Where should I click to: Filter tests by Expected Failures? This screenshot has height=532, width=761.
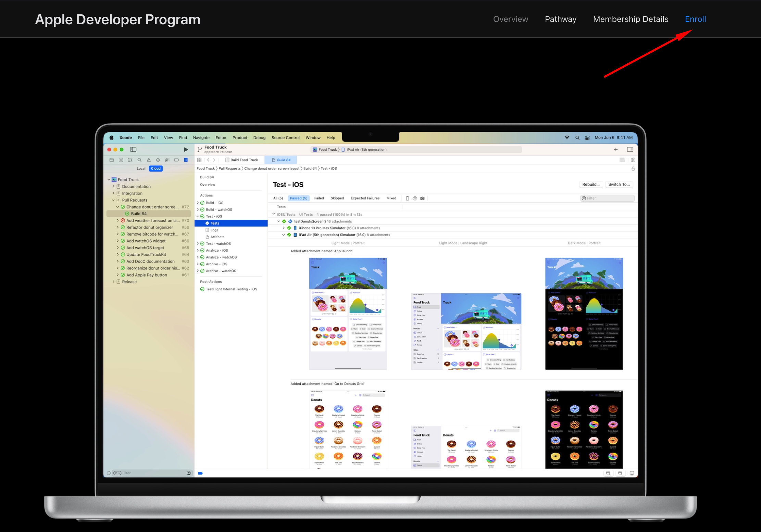pyautogui.click(x=365, y=198)
